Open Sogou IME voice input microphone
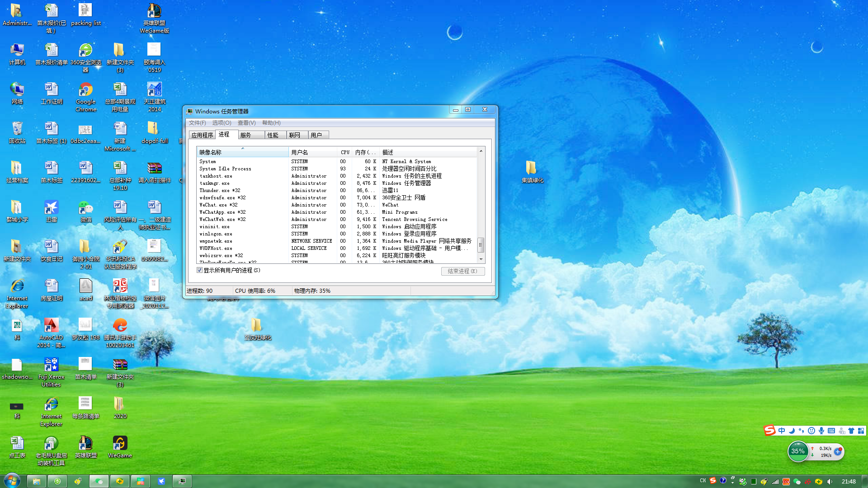The image size is (868, 488). pyautogui.click(x=821, y=431)
